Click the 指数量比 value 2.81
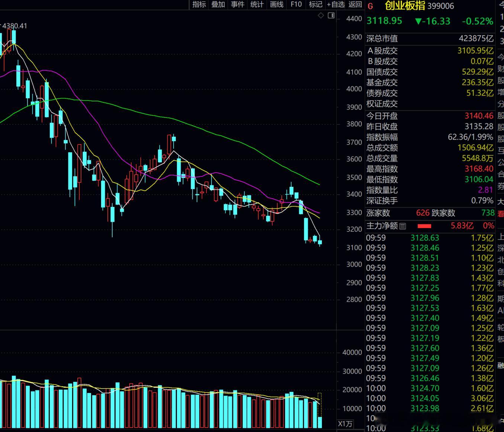504x432 pixels. point(486,190)
